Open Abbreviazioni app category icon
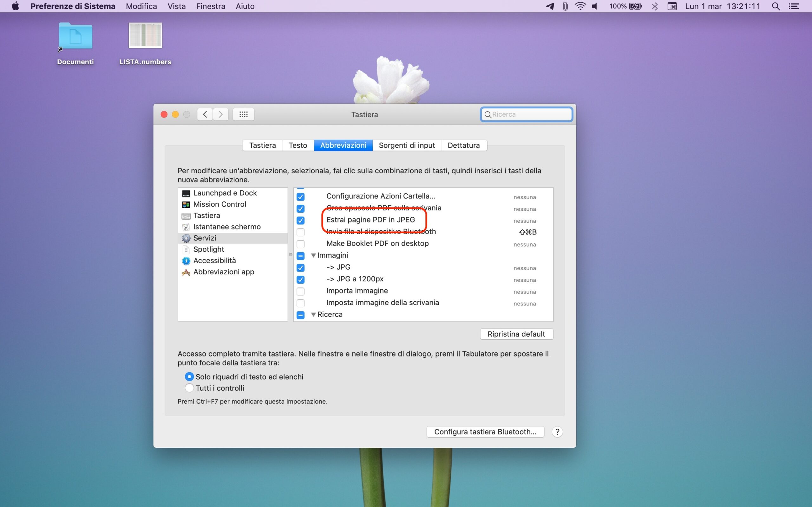The image size is (812, 507). click(186, 272)
